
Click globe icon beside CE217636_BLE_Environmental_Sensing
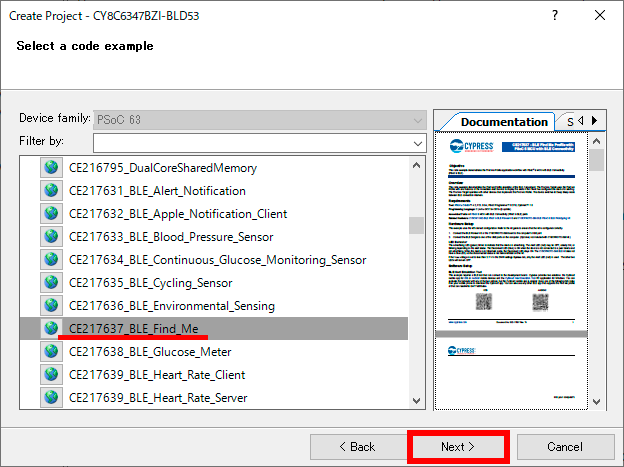[x=51, y=305]
